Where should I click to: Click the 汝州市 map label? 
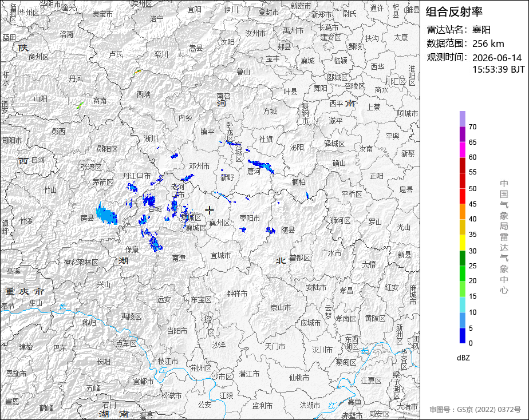255,33
